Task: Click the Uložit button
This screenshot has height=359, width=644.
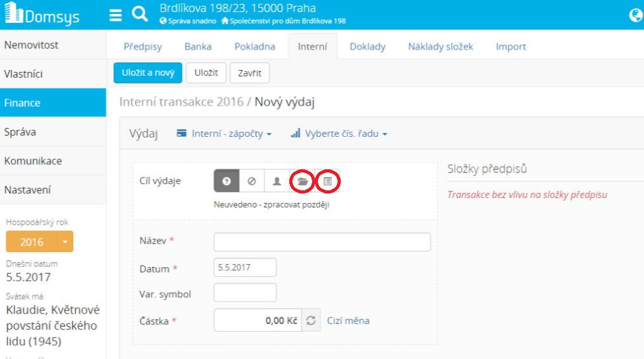Action: [206, 73]
